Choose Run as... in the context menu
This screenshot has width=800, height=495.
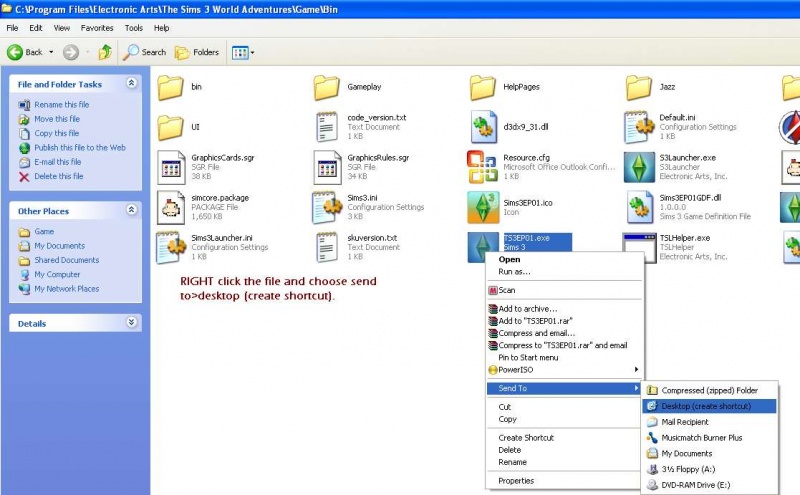click(x=565, y=272)
